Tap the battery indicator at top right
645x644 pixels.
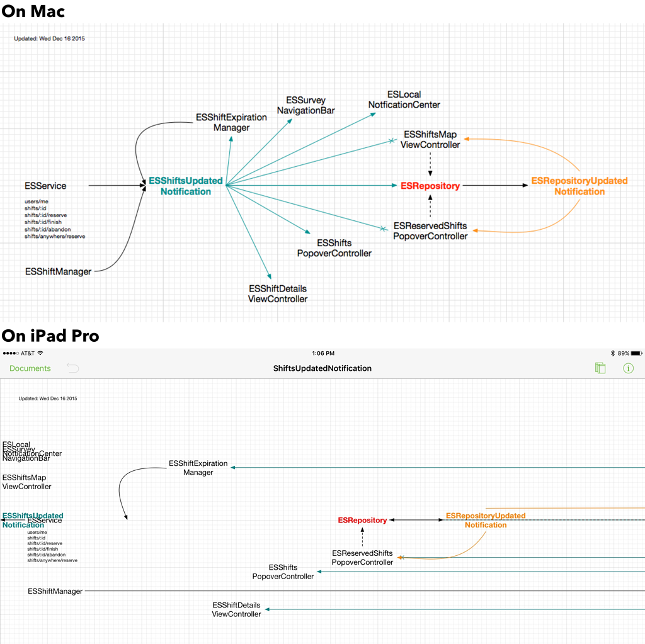636,353
